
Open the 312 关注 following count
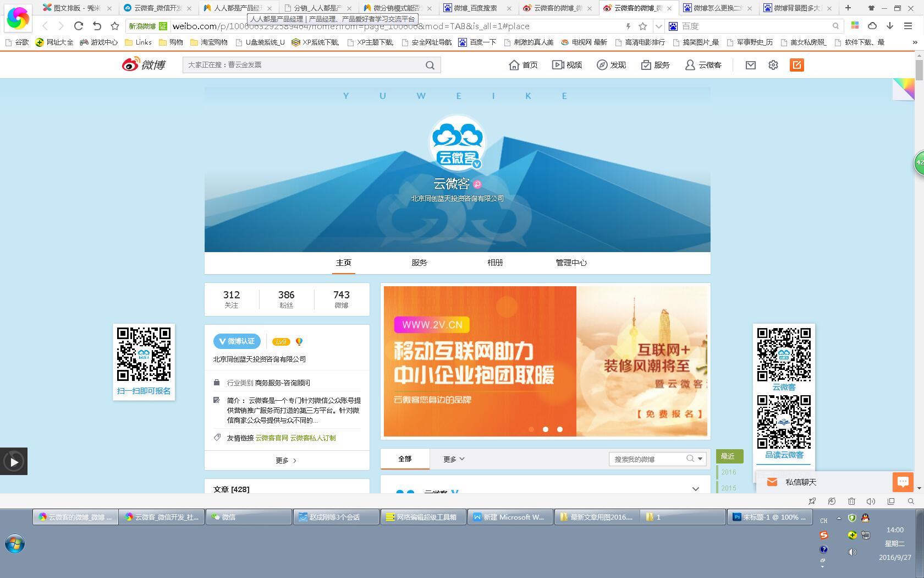point(232,299)
